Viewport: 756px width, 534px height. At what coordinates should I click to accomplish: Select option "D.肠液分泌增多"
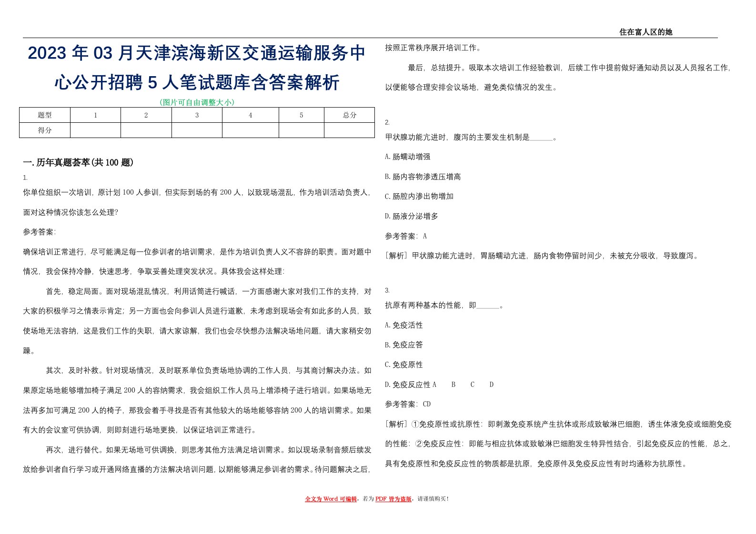[x=412, y=216]
